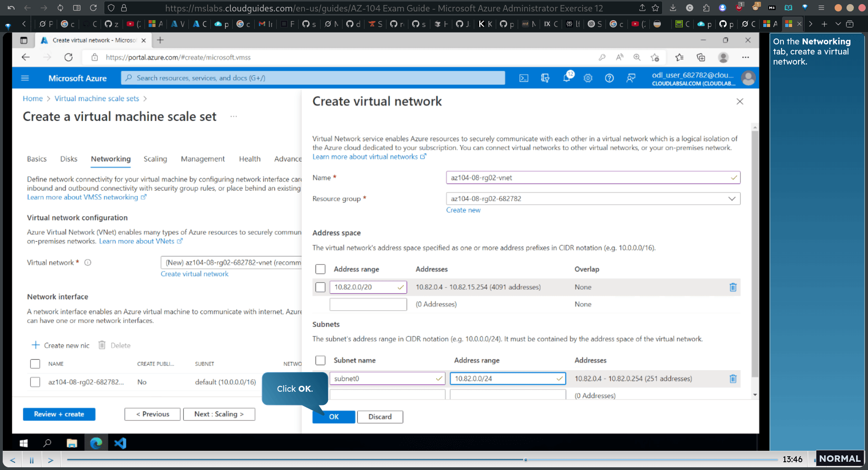The width and height of the screenshot is (868, 470).
Task: Click Next : Scaling button
Action: (x=219, y=414)
